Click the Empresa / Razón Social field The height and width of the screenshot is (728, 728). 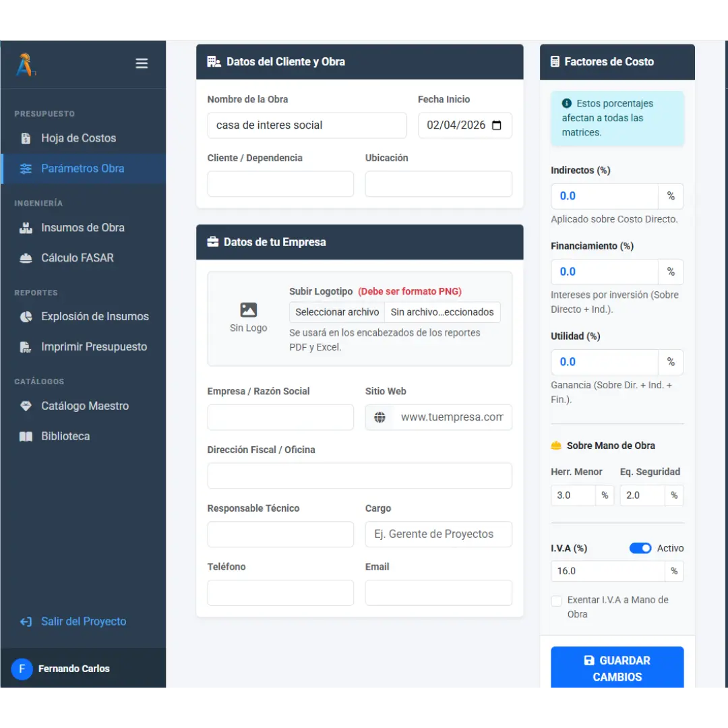pyautogui.click(x=280, y=417)
